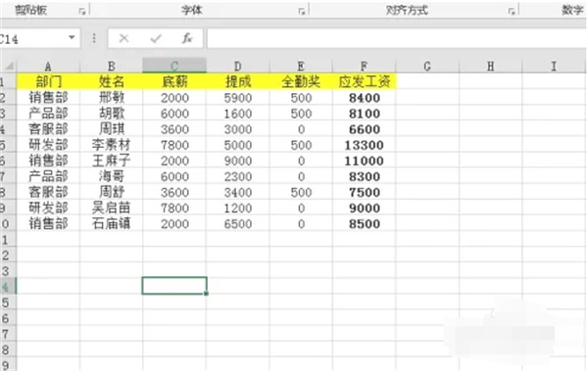588x371 pixels.
Task: Click the Select All corner triangle
Action: click(x=9, y=67)
